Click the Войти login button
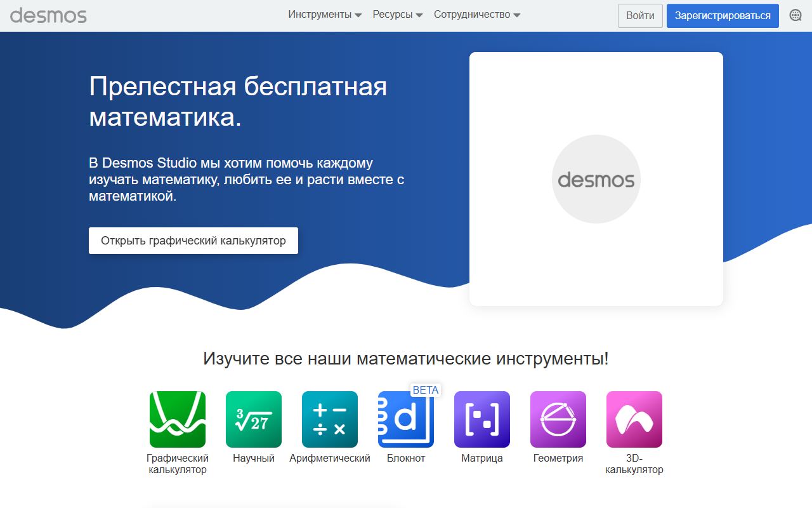Screen dimensions: 812x508 click(x=640, y=16)
